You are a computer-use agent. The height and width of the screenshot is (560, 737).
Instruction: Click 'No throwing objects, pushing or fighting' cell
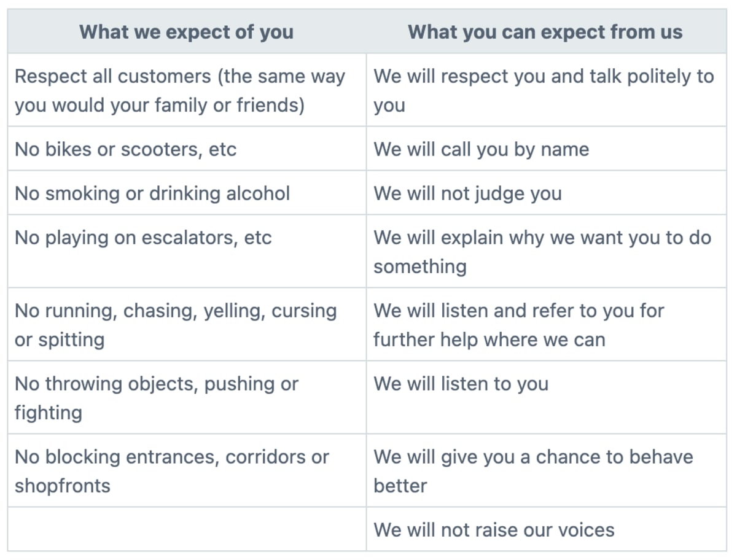tap(187, 397)
